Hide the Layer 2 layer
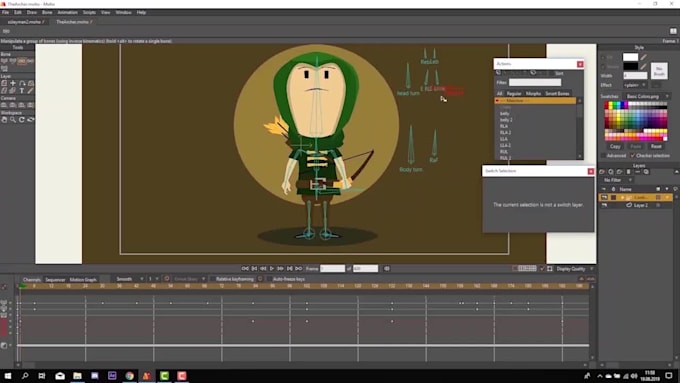Screen dimensions: 680x383 (604, 205)
